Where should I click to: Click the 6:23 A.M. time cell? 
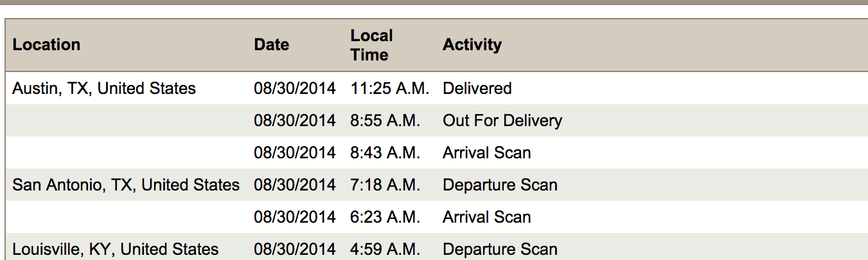coord(385,218)
